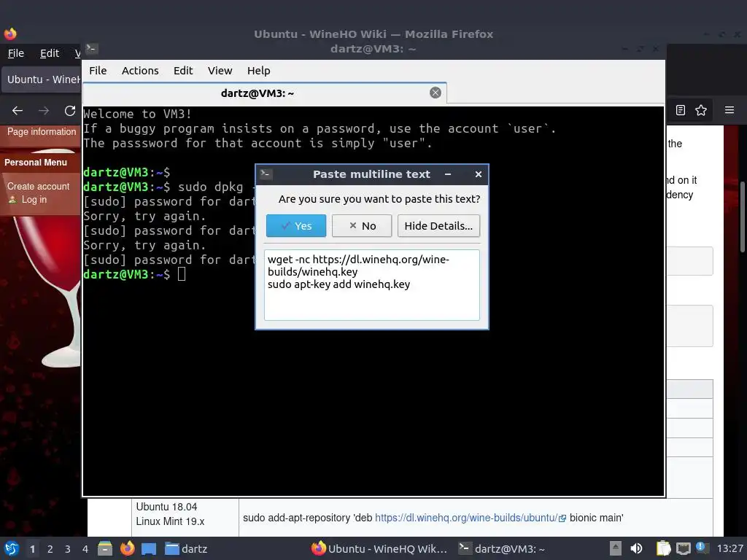Viewport: 747px width, 560px height.
Task: Select the dartz@VM3: ~ terminal tab
Action: (264, 93)
